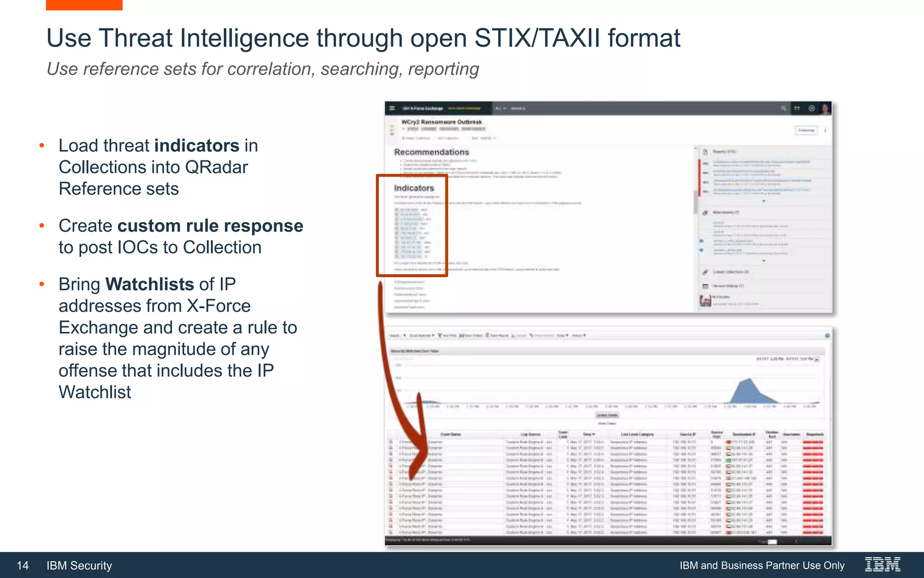
Task: Click the QRadar help icon
Action: pos(827,336)
